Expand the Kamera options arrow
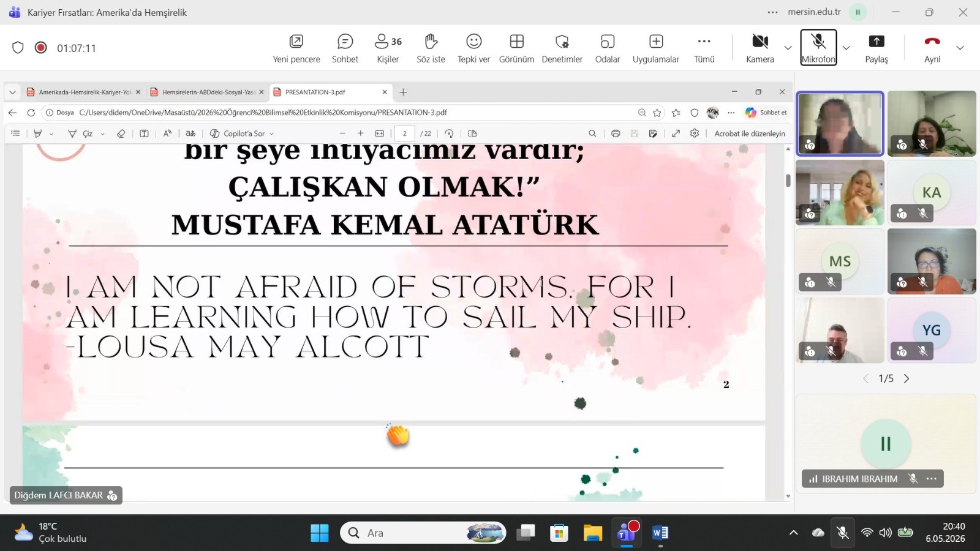Viewport: 980px width, 551px height. pyautogui.click(x=788, y=48)
